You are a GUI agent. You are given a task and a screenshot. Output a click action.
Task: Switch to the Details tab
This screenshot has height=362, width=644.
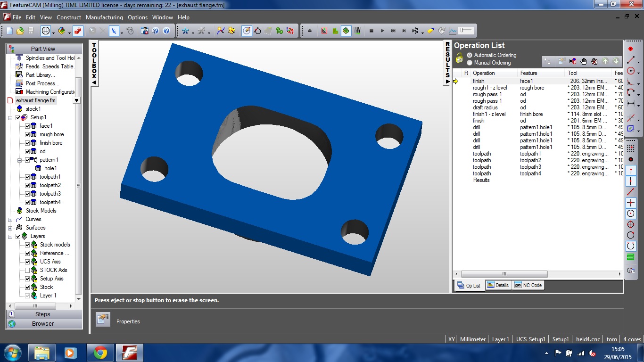(497, 285)
